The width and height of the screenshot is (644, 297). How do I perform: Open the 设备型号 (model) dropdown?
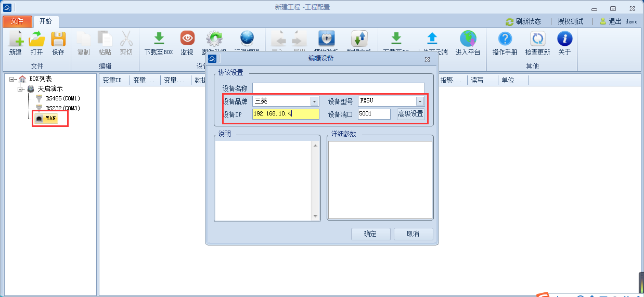[420, 101]
